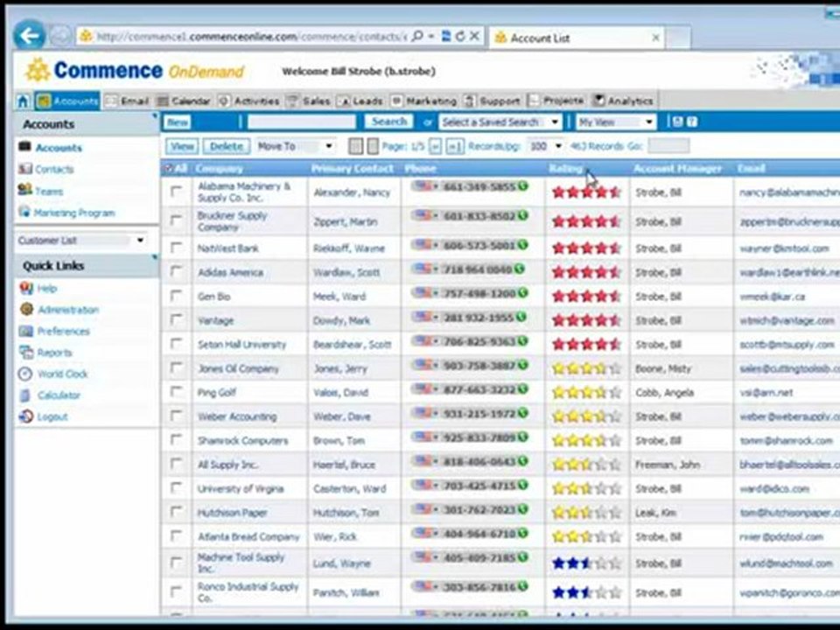This screenshot has height=630, width=840.
Task: Switch to the Sales tab
Action: (309, 101)
